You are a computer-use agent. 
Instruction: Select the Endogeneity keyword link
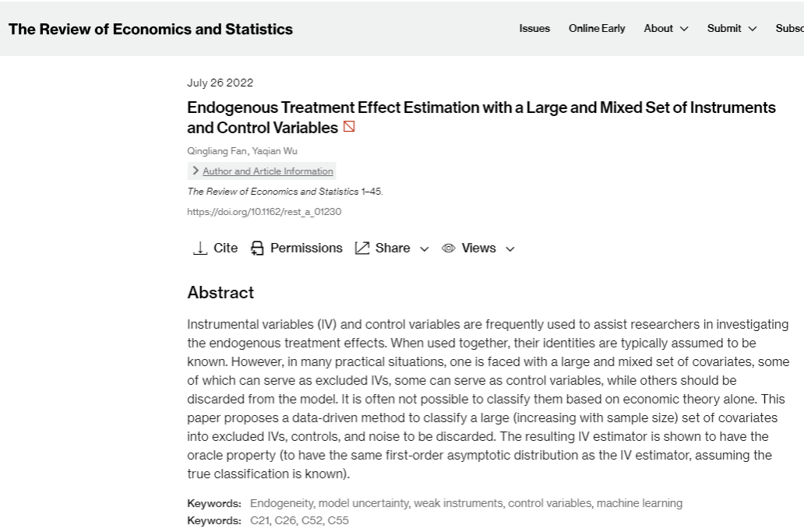tap(282, 504)
